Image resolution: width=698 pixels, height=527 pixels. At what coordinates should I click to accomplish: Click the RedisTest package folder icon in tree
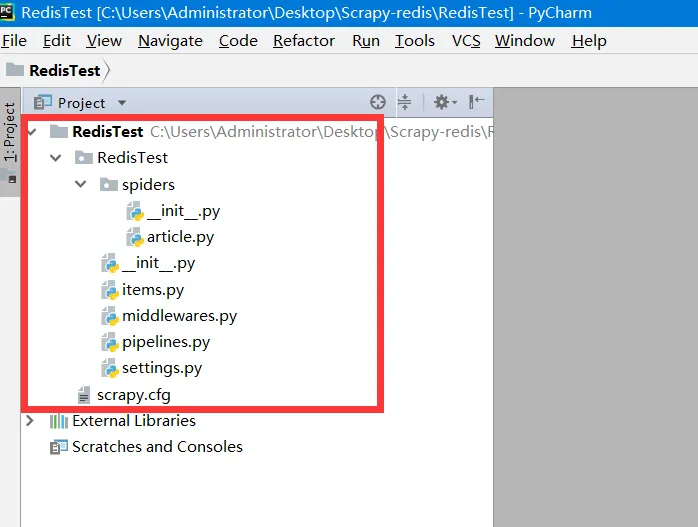click(x=84, y=158)
